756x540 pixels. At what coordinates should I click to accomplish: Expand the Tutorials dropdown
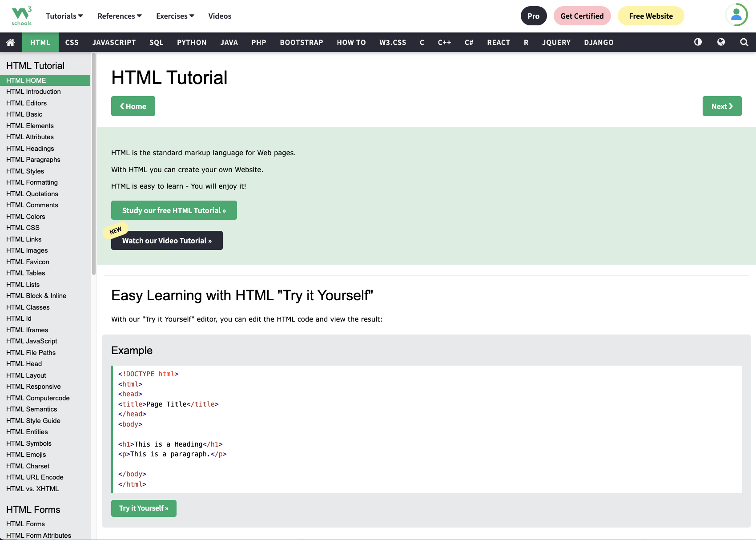[x=64, y=16]
